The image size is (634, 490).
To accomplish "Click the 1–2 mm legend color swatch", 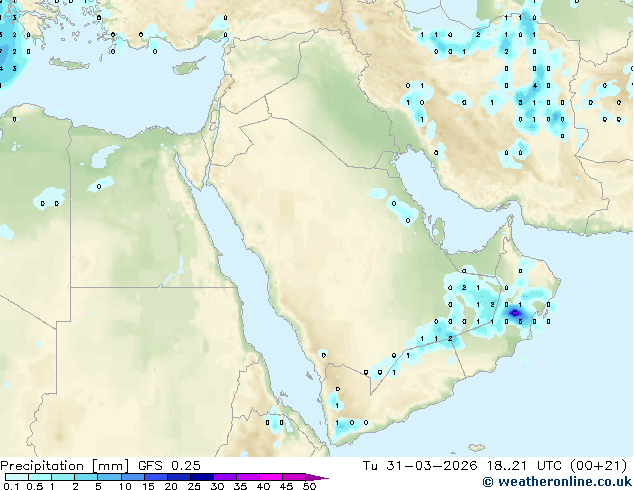I will point(63,477).
